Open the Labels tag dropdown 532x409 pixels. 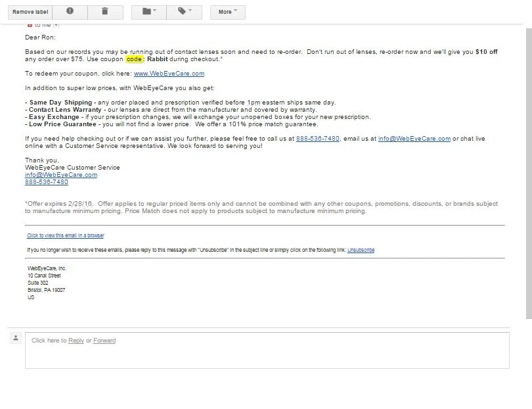click(x=185, y=12)
